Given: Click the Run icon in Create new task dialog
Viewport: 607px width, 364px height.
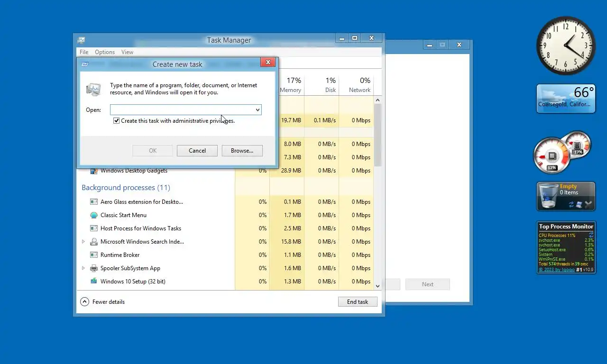Looking at the screenshot, I should tap(93, 89).
